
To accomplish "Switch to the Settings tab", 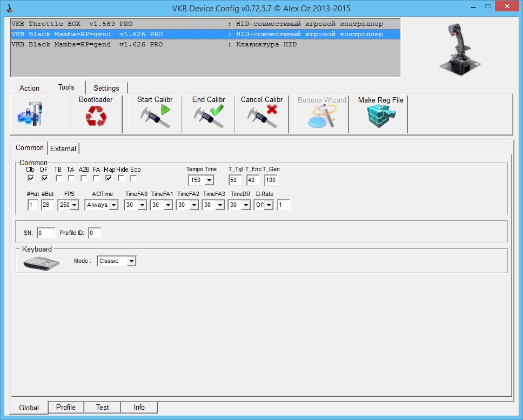I will [x=106, y=88].
